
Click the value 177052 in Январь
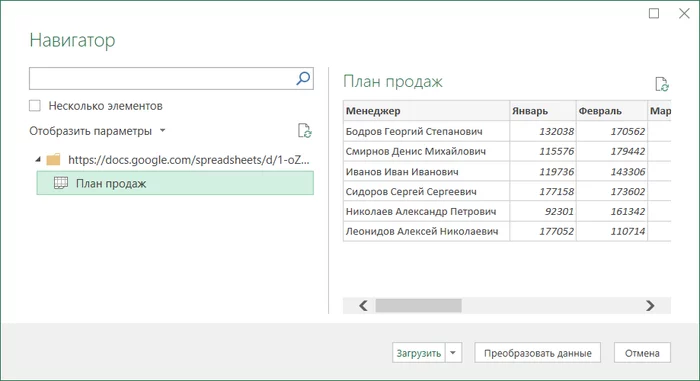pos(556,231)
